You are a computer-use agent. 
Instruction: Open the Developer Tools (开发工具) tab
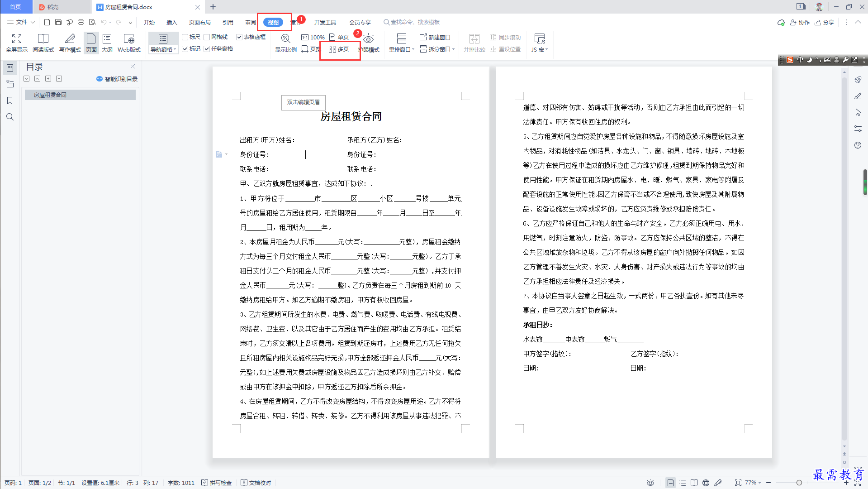[325, 22]
